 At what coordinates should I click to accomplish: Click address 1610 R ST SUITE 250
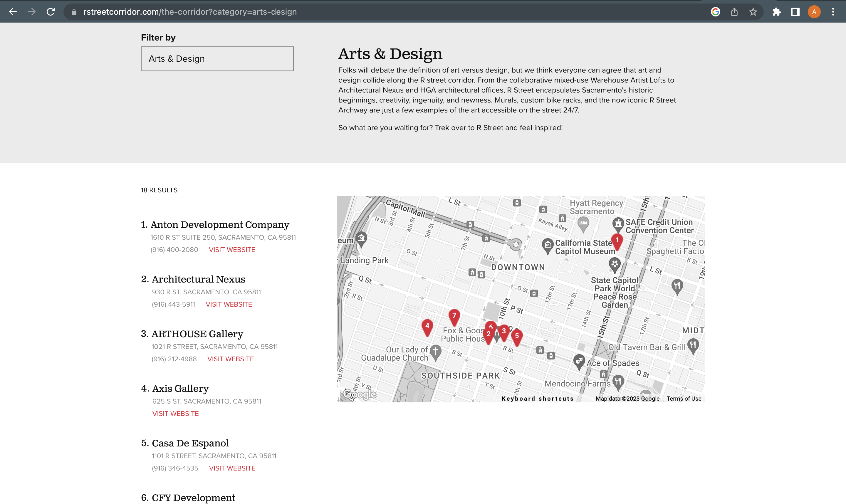pos(223,237)
